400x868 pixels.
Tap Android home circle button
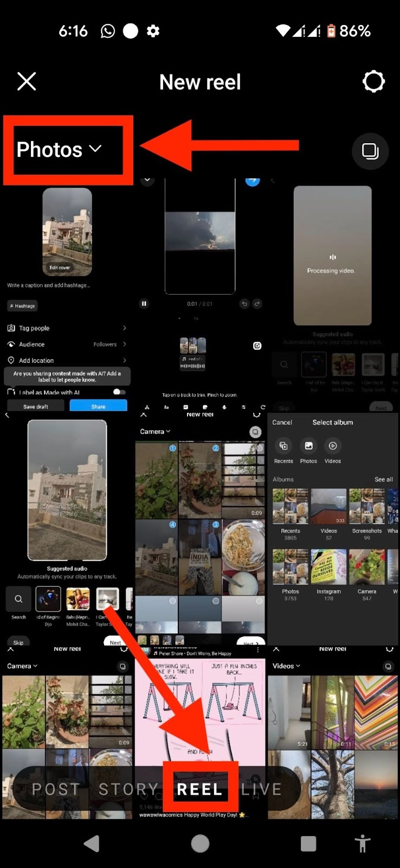[200, 844]
